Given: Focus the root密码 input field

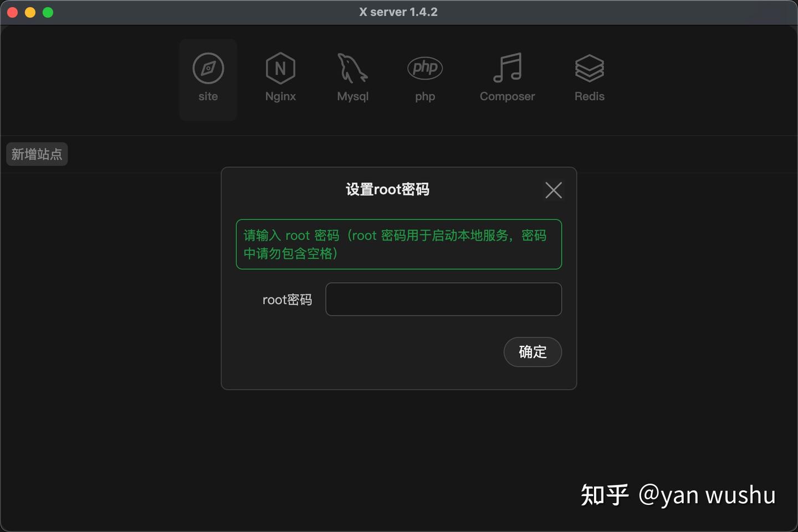Looking at the screenshot, I should coord(443,299).
